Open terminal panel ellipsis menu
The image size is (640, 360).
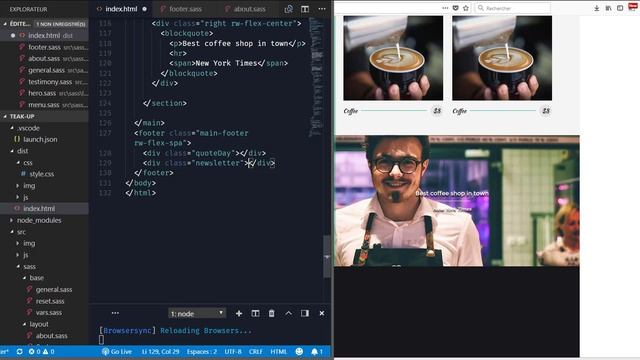[x=115, y=313]
